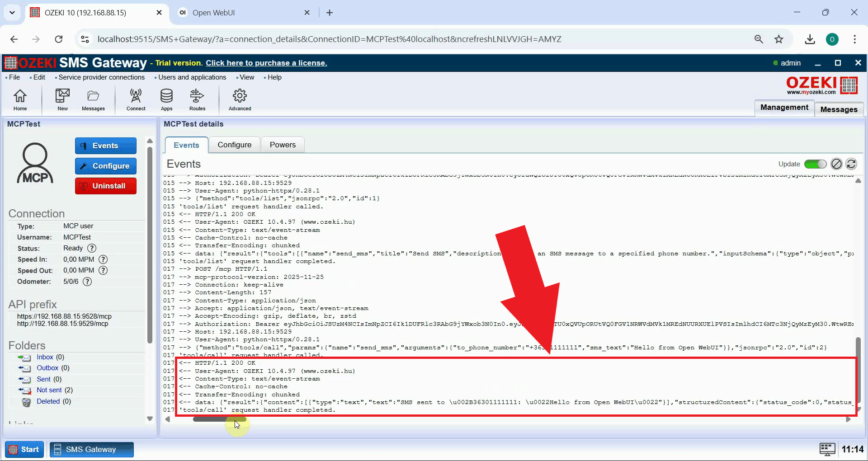868x461 pixels.
Task: Click the Deleted trash bin icon
Action: [26, 402]
